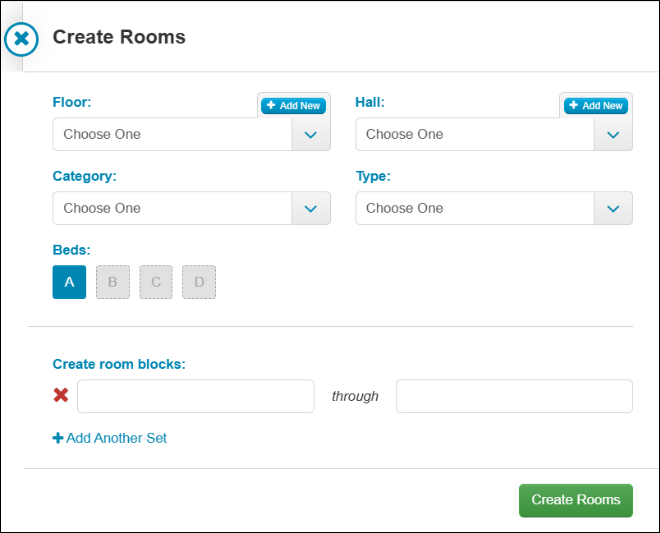Add a new Hall option
This screenshot has height=533, width=660.
click(x=596, y=106)
